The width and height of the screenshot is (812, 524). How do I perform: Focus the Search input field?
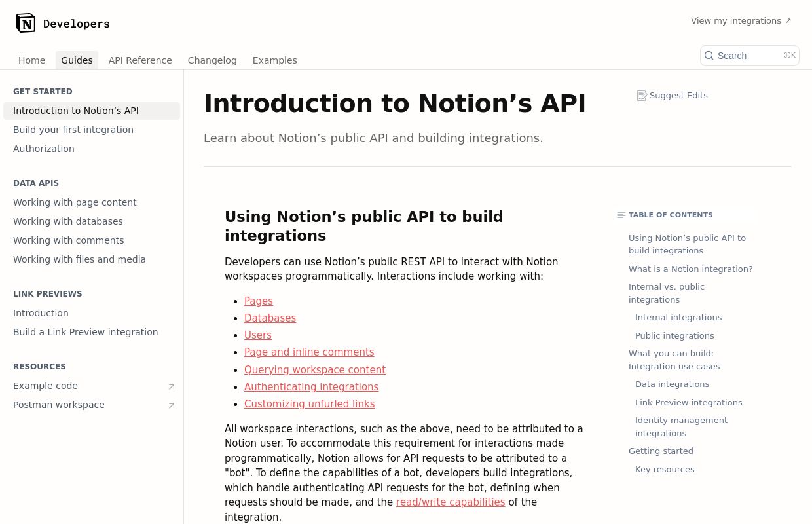[x=750, y=56]
